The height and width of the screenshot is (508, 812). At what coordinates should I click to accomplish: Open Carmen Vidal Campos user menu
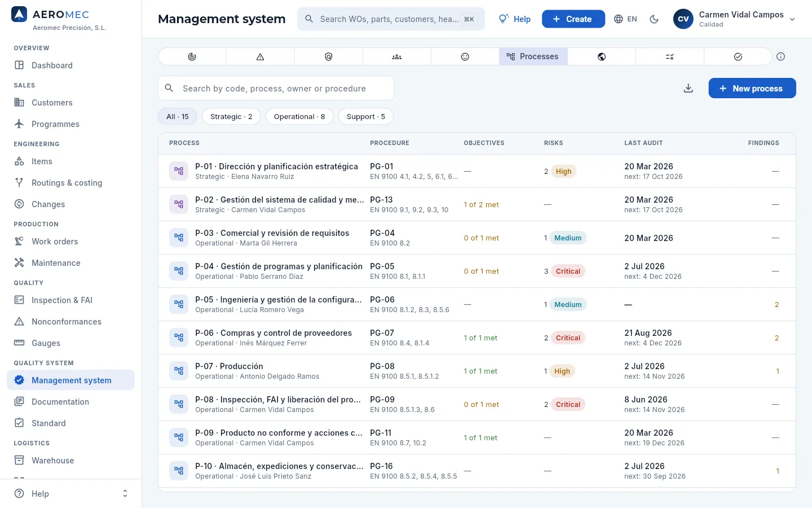[x=734, y=19]
